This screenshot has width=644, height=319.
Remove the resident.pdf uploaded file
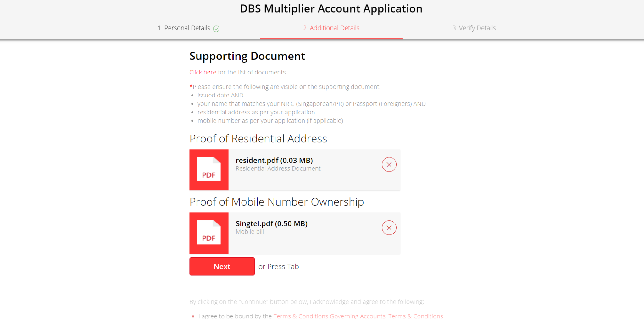click(x=389, y=165)
